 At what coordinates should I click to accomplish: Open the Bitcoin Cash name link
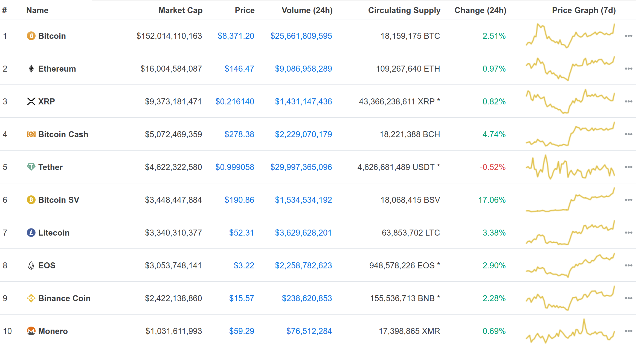click(63, 134)
